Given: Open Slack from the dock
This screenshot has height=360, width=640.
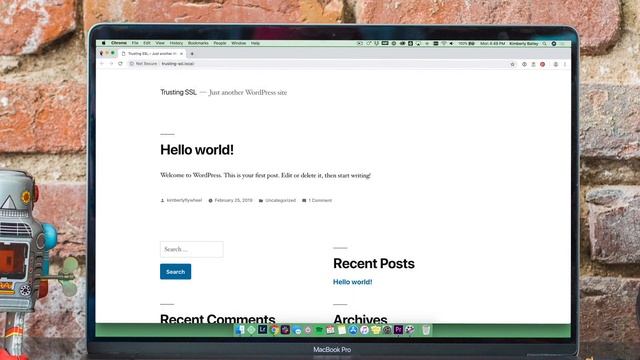Looking at the screenshot, I should [285, 330].
